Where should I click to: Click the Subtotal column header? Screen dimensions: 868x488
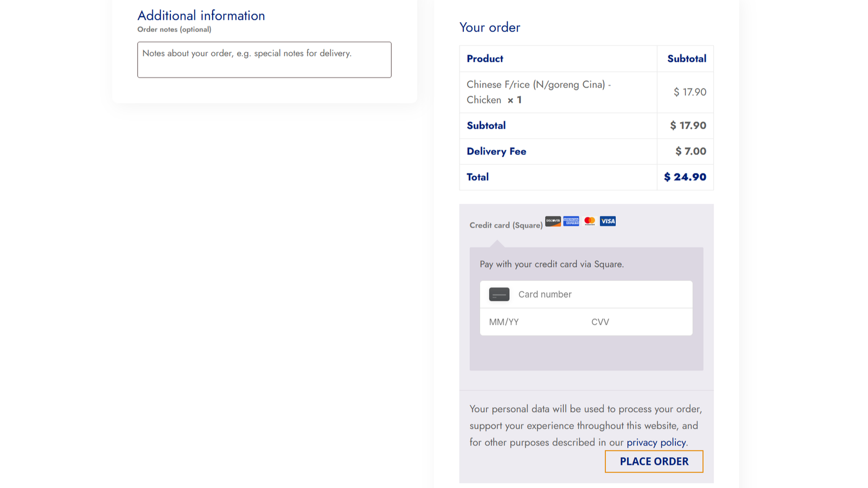[687, 59]
